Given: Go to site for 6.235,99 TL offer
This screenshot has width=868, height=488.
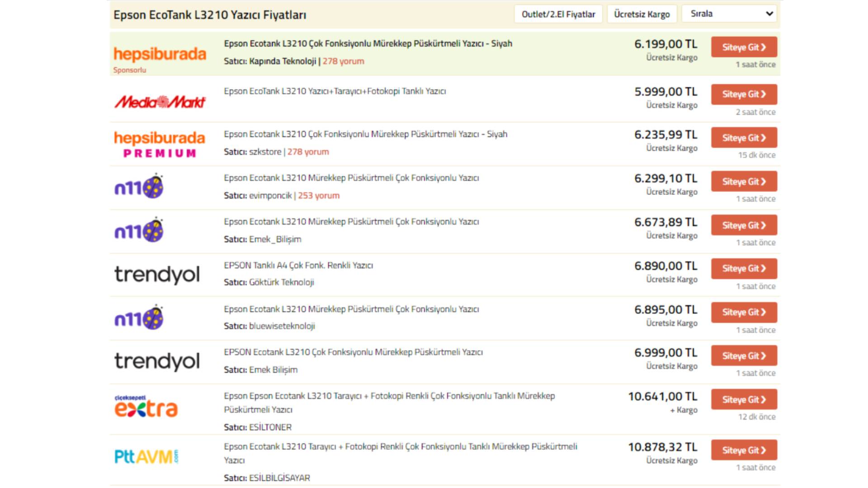Looking at the screenshot, I should (744, 138).
